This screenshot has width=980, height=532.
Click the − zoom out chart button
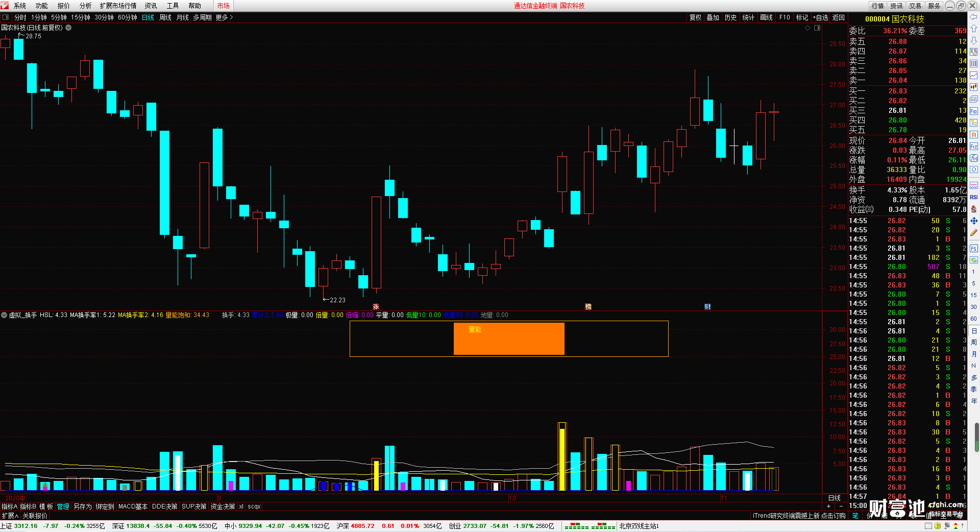click(841, 506)
